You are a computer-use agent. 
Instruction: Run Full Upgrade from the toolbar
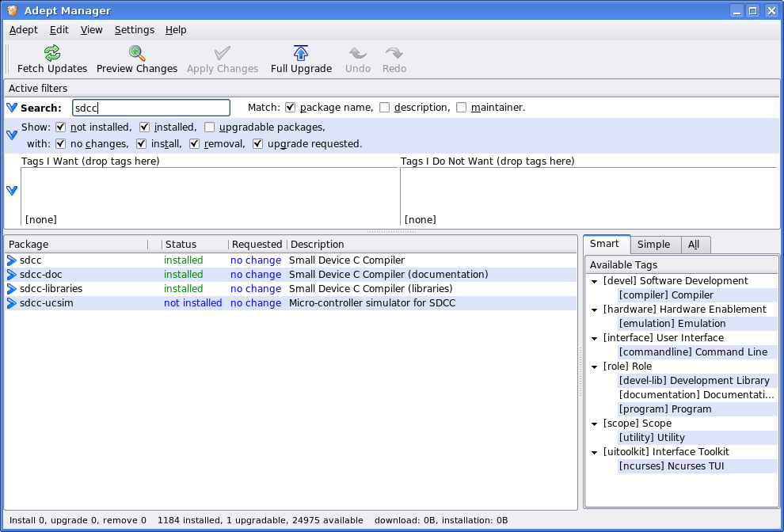pyautogui.click(x=301, y=54)
